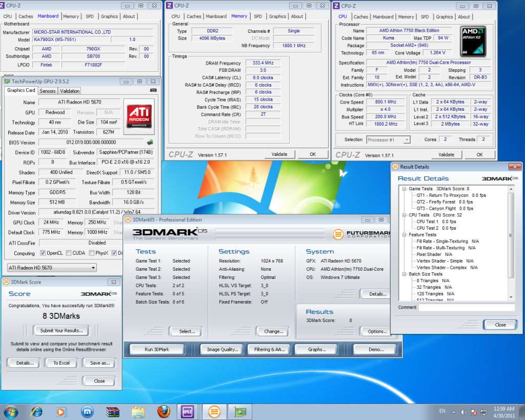525x420 pixels.
Task: Click the ATI Radeon logo in GPU-Z
Action: [139, 116]
